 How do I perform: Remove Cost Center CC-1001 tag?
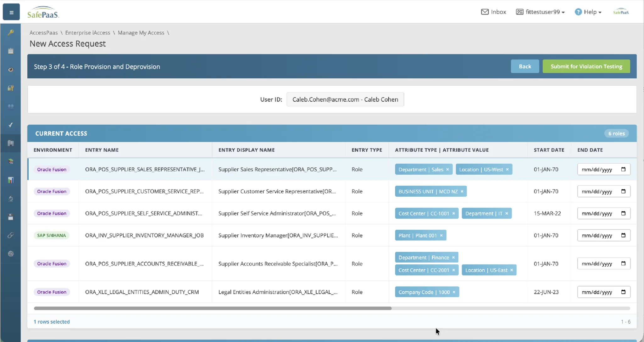453,213
